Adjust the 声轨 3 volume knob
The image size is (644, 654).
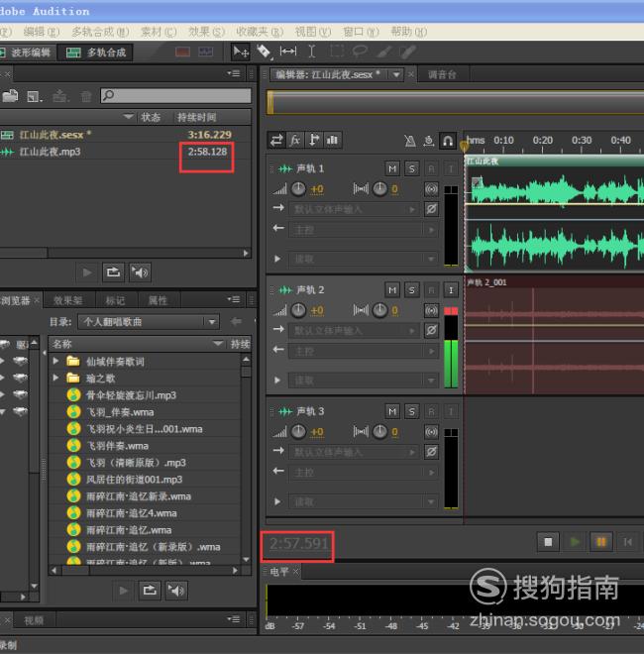[298, 432]
